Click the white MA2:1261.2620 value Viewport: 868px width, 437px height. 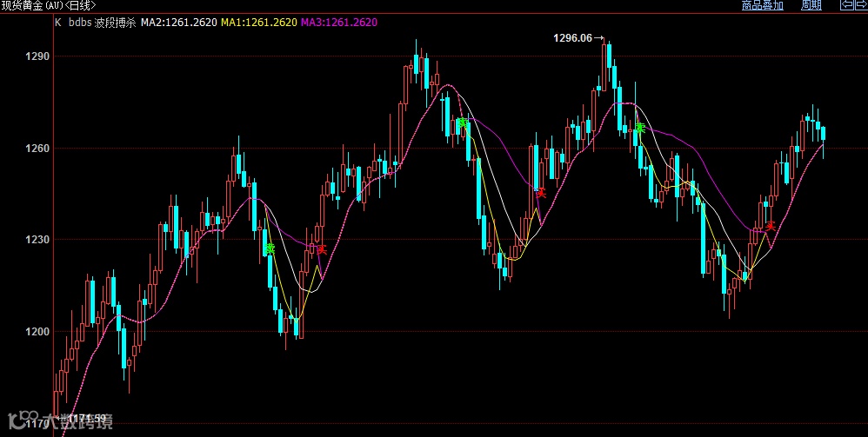click(x=179, y=23)
